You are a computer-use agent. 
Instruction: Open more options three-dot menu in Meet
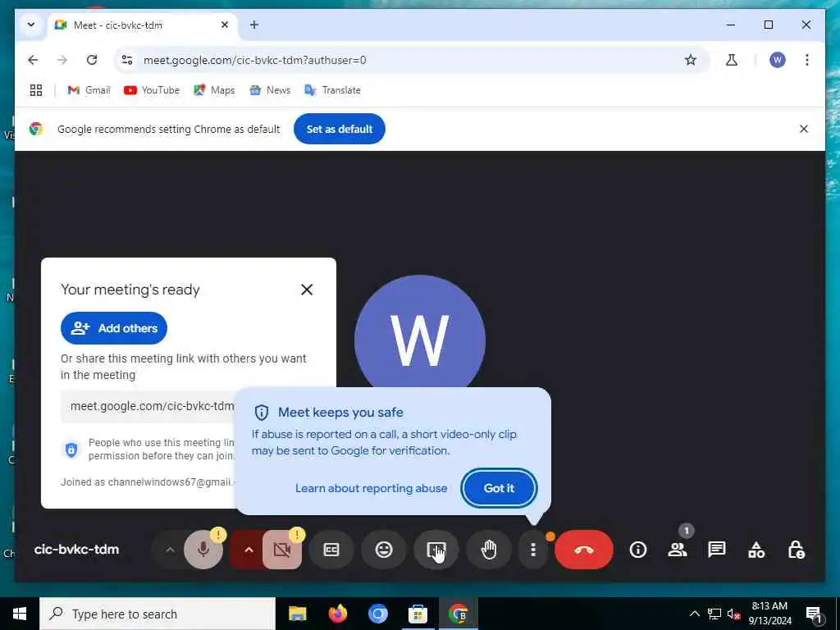(533, 550)
